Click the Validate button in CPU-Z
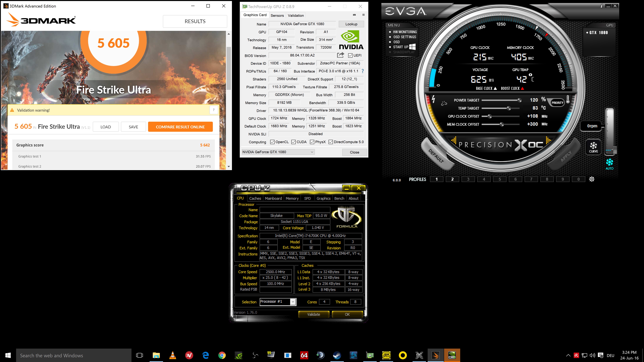This screenshot has width=644, height=362. click(313, 314)
